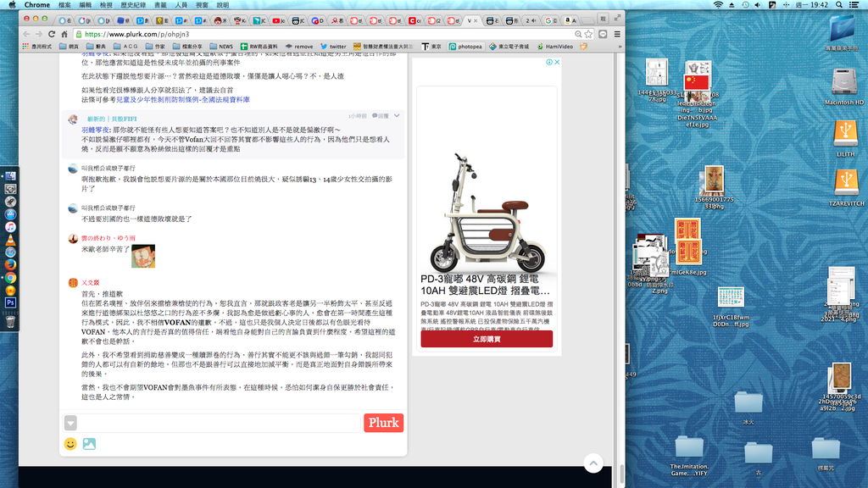Image resolution: width=868 pixels, height=488 pixels.
Task: Launch App Store from the dock
Action: pos(10,214)
